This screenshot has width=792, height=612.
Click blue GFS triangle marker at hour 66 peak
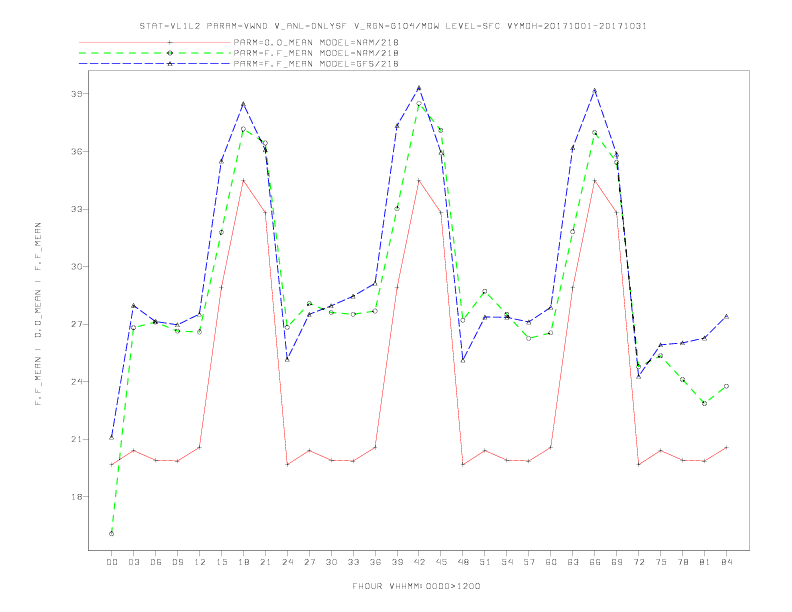pos(595,90)
